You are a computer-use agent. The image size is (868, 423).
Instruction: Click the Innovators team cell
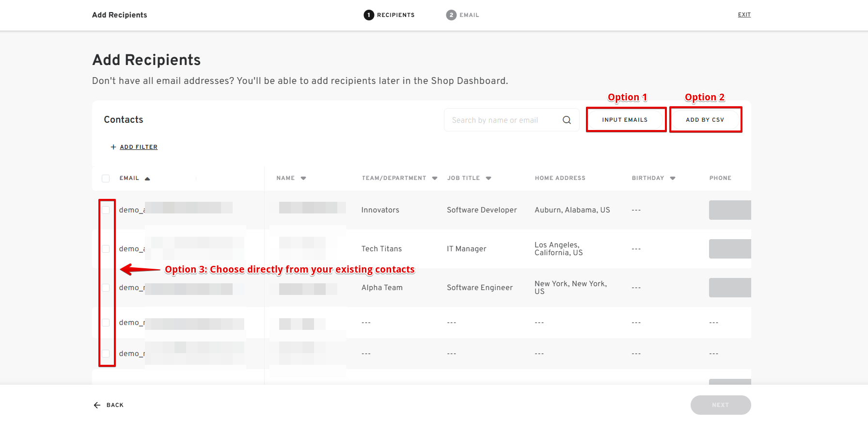[x=380, y=210]
